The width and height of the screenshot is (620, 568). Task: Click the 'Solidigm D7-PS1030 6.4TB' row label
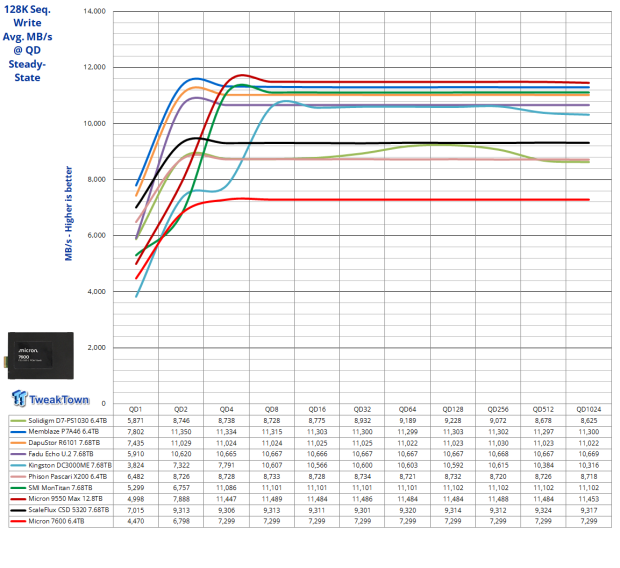point(68,421)
